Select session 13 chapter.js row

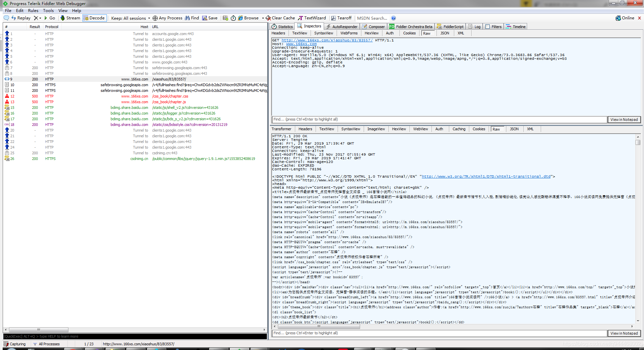click(x=135, y=102)
